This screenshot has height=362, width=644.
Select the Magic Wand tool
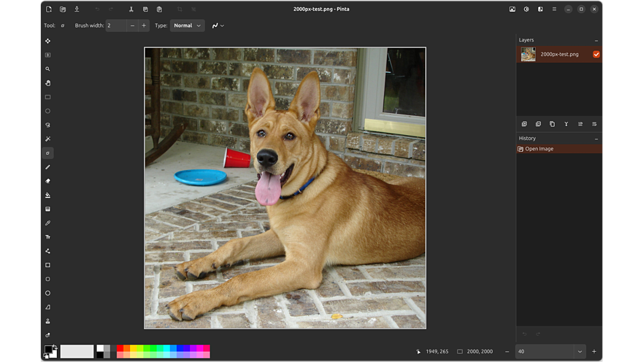48,139
